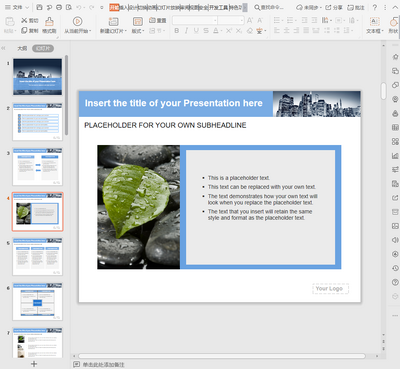Open the font color dropdown arrow
This screenshot has width=400, height=369.
[221, 31]
